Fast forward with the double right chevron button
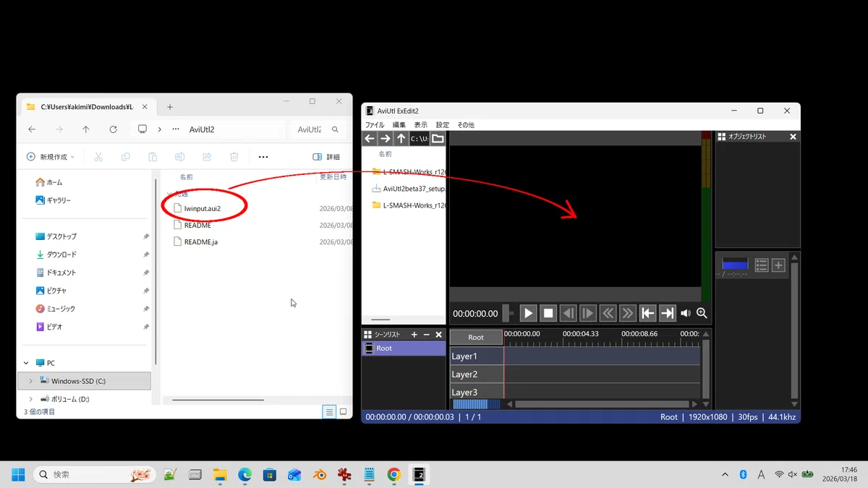Viewport: 868px width, 488px height. pyautogui.click(x=628, y=313)
